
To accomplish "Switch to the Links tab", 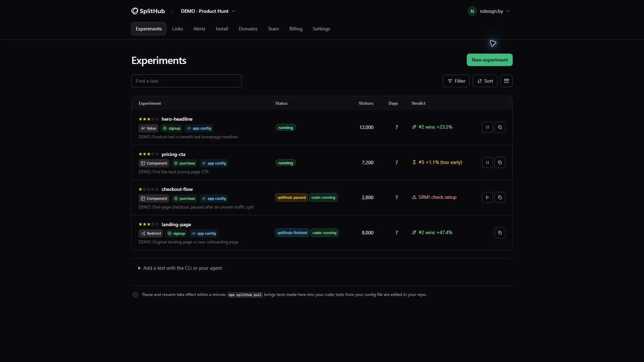I will click(x=177, y=29).
